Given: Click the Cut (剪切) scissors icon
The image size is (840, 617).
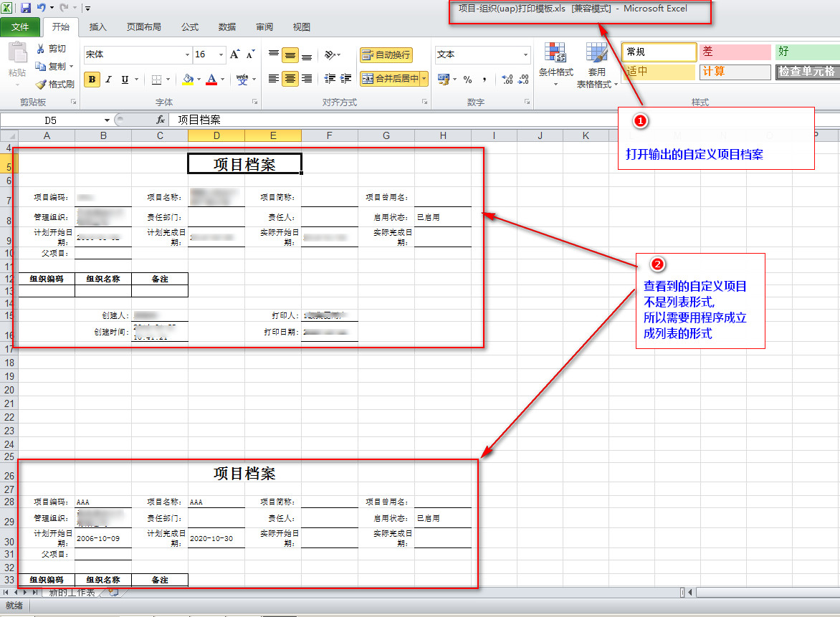Looking at the screenshot, I should point(41,49).
